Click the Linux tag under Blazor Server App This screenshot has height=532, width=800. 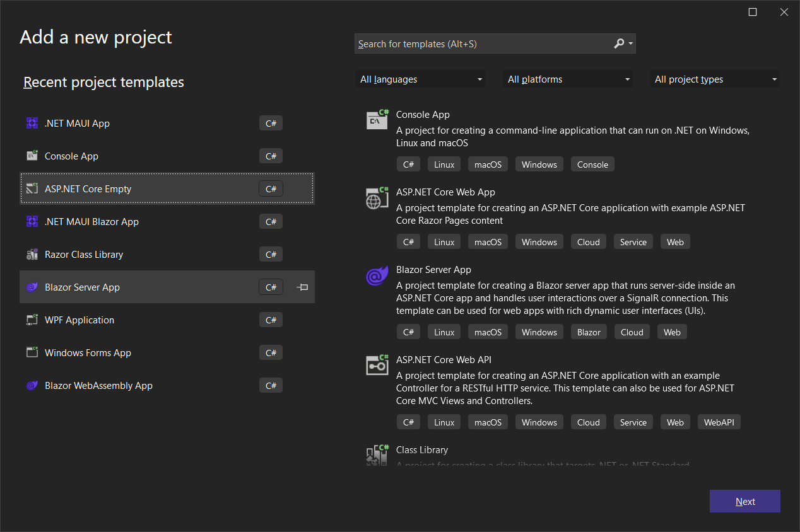pos(444,332)
